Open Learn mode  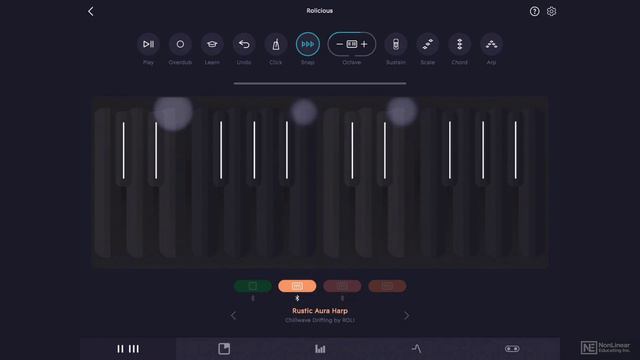pos(212,44)
